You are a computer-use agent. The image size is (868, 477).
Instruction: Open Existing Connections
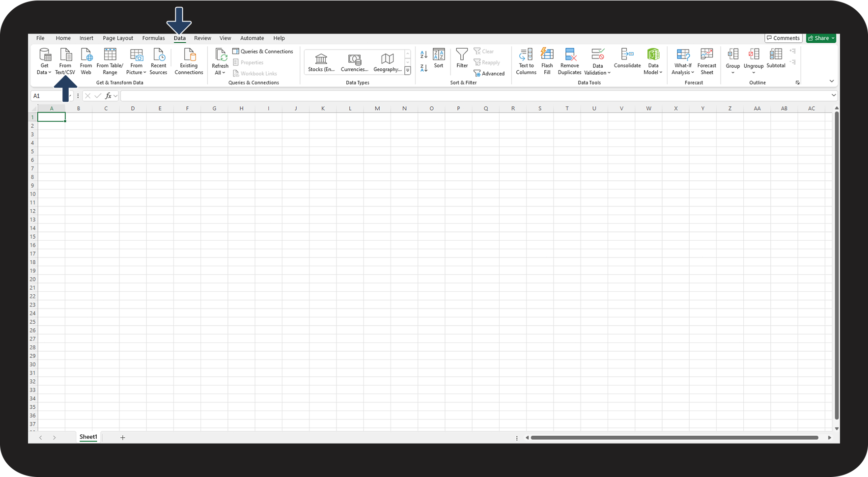coord(189,61)
